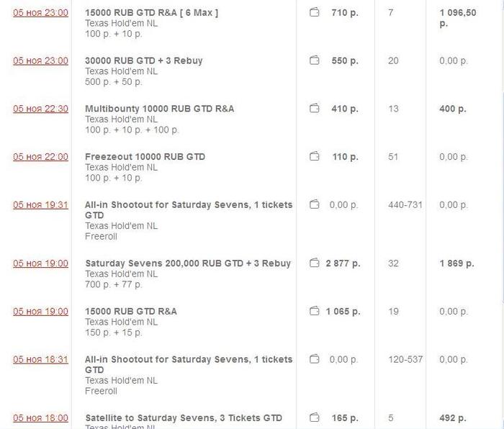The image size is (504, 429).
Task: Select the 30000 RUB GTD + 3 Rebuy title
Action: point(144,61)
